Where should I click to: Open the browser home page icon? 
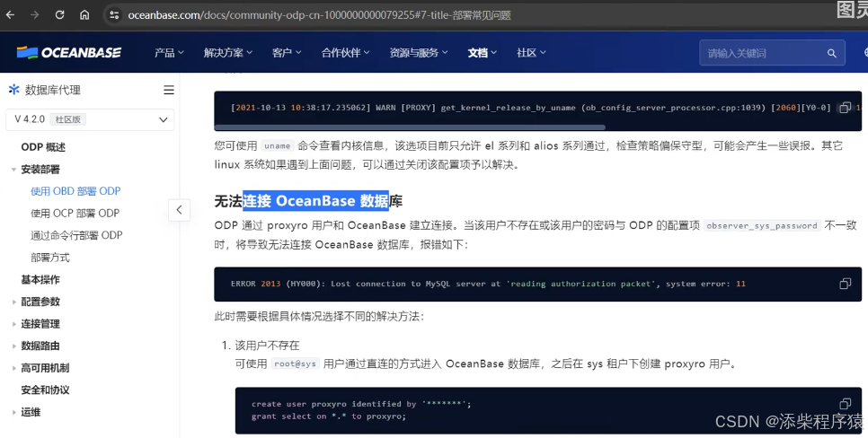(84, 15)
